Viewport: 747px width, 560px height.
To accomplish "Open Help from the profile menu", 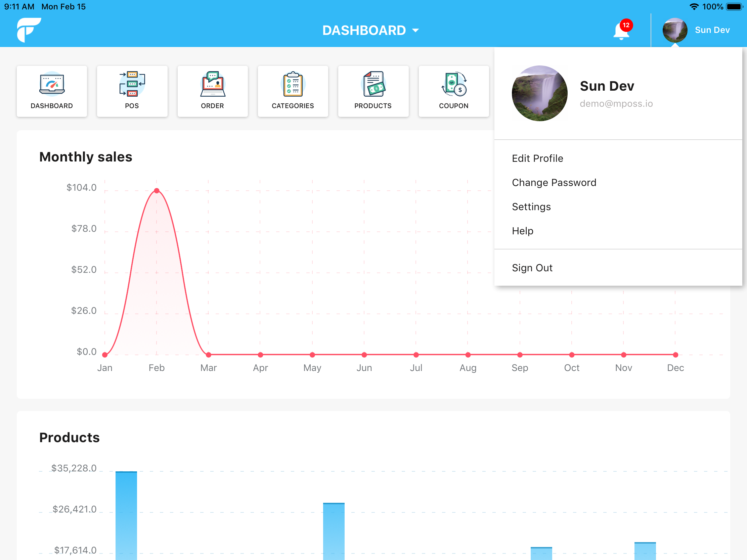I will tap(522, 231).
